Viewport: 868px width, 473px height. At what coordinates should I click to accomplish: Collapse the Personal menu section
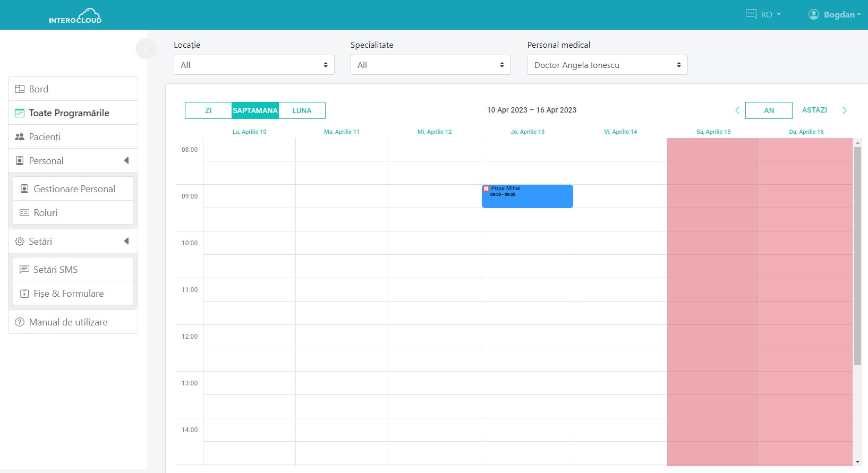point(126,161)
